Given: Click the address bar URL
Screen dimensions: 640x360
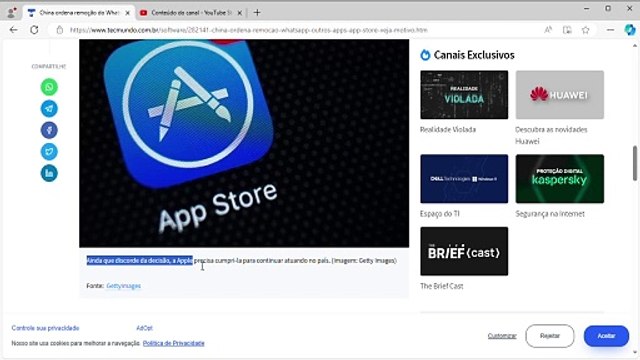Looking at the screenshot, I should tap(249, 30).
